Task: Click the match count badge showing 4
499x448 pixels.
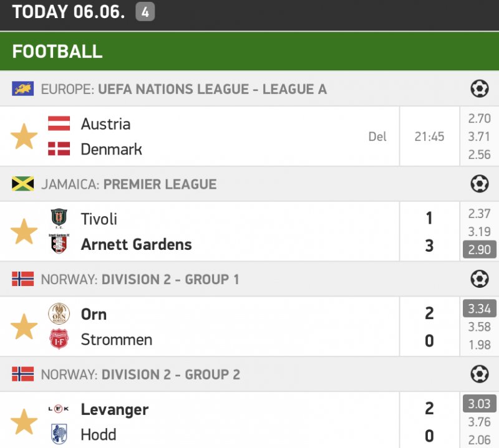Action: tap(145, 12)
